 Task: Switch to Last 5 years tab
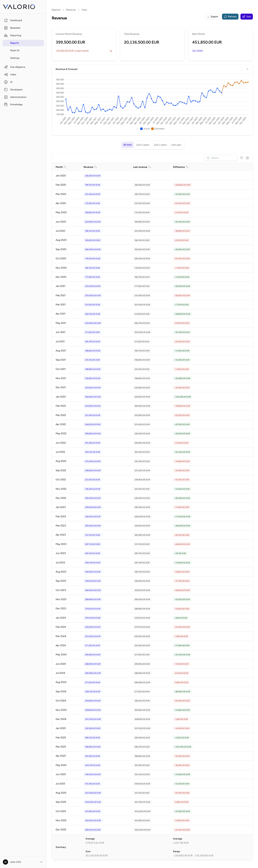point(142,145)
